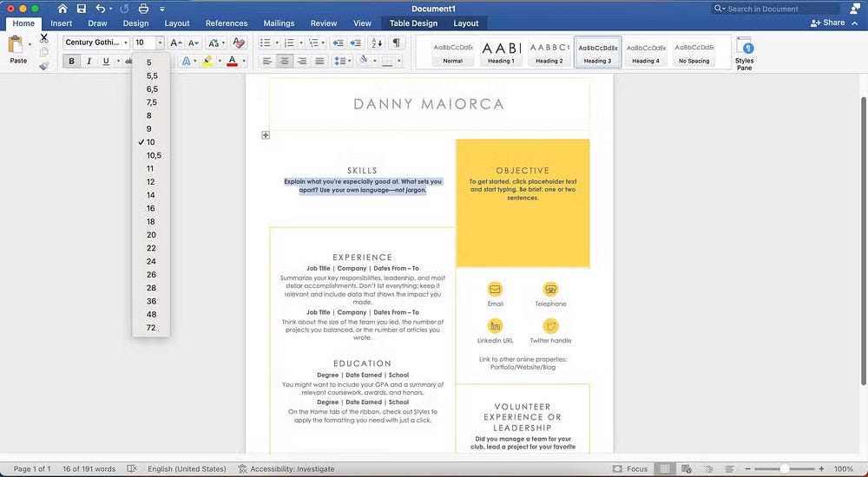Image resolution: width=868 pixels, height=477 pixels.
Task: Expand the Century Gothic font name dropdown
Action: click(x=126, y=42)
